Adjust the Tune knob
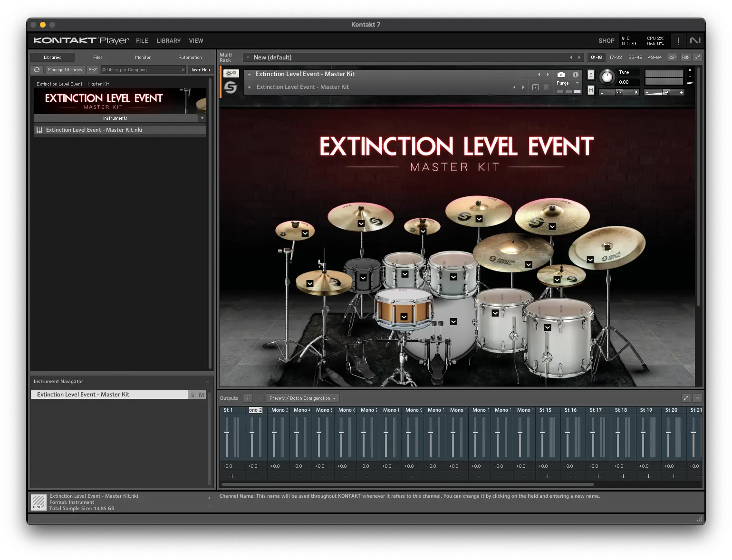 click(607, 77)
